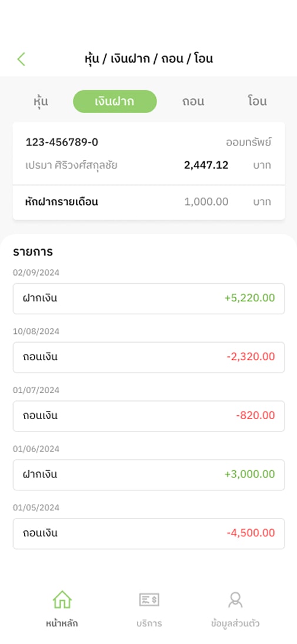297x644 pixels.
Task: Tap the home icon in bottom bar
Action: [62, 600]
